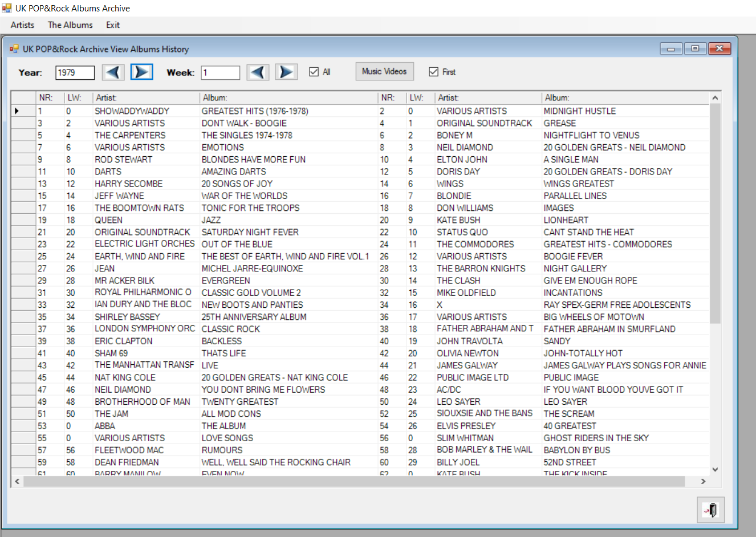
Task: Click BLONDES HAVE MORE FUN cell
Action: [289, 160]
